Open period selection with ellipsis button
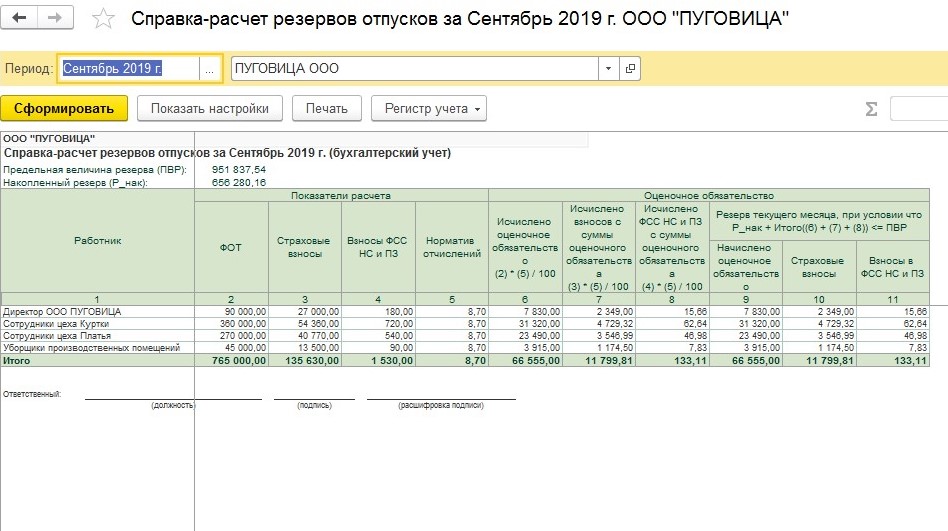This screenshot has width=948, height=531. (209, 69)
